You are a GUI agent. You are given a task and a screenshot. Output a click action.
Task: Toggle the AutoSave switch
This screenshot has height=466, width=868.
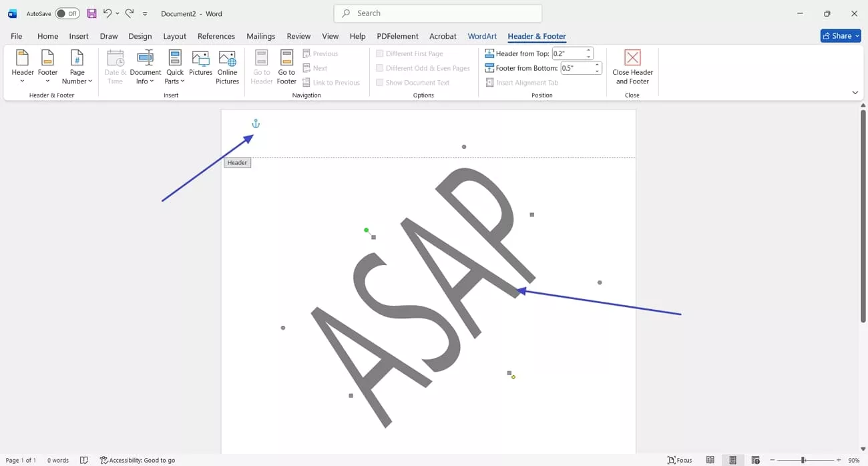[x=67, y=13]
